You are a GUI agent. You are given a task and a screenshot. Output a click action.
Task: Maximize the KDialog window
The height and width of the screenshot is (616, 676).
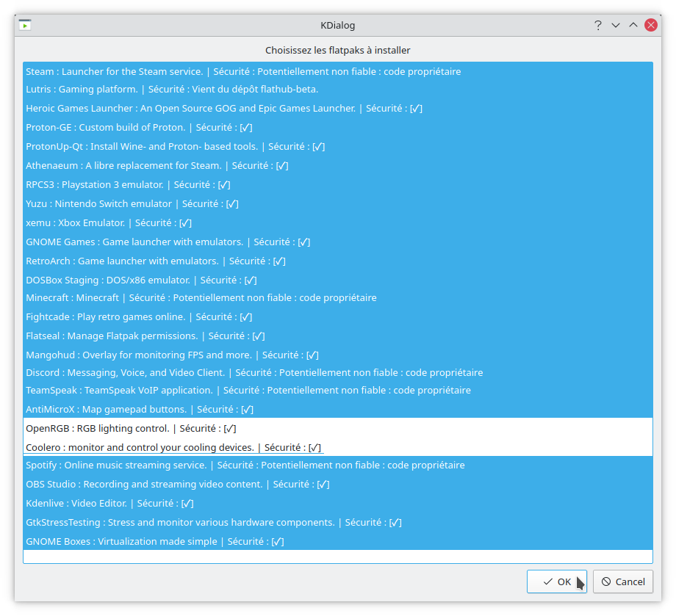pyautogui.click(x=633, y=25)
